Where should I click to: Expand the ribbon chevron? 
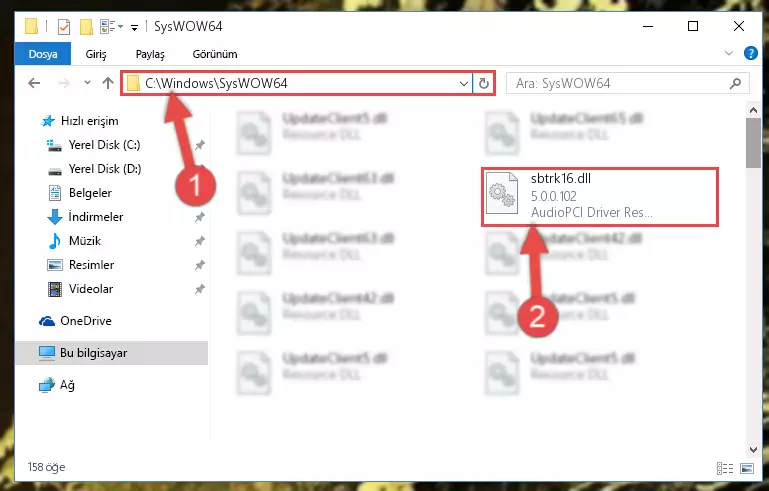pos(729,53)
